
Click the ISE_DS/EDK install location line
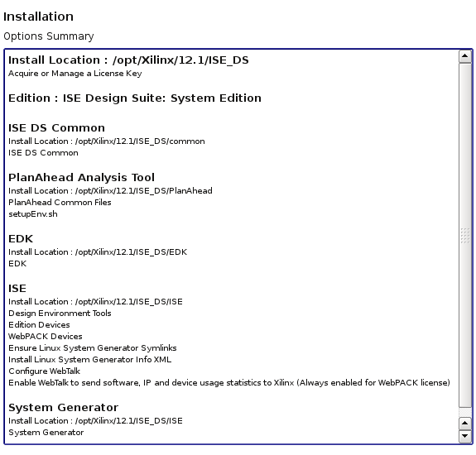coord(98,252)
